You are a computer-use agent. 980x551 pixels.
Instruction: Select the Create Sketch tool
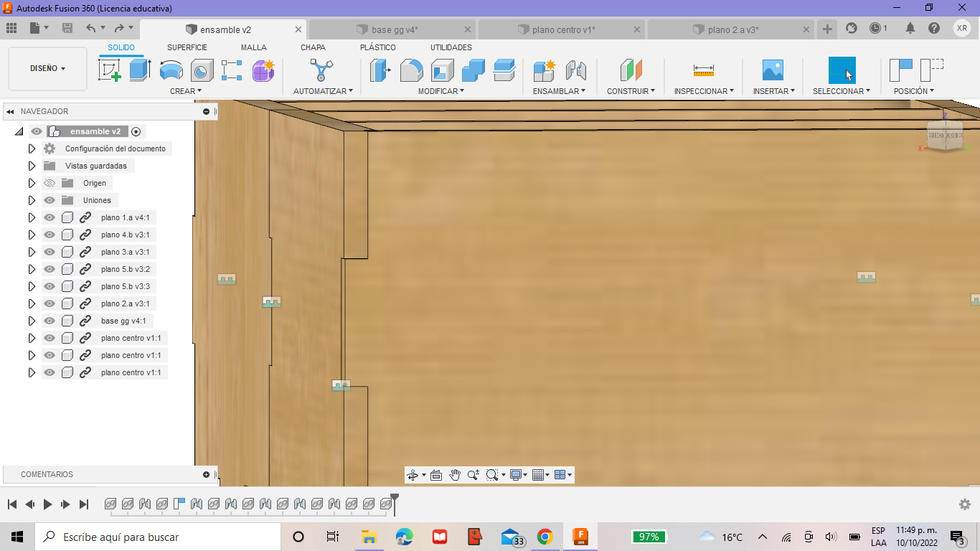(109, 70)
